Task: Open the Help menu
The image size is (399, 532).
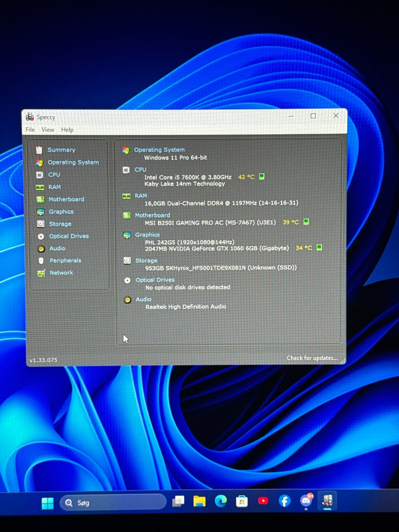Action: [x=67, y=130]
